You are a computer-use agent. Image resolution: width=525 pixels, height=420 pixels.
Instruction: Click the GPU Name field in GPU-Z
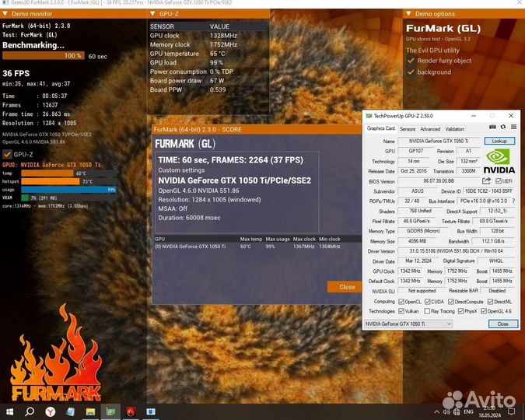point(439,141)
